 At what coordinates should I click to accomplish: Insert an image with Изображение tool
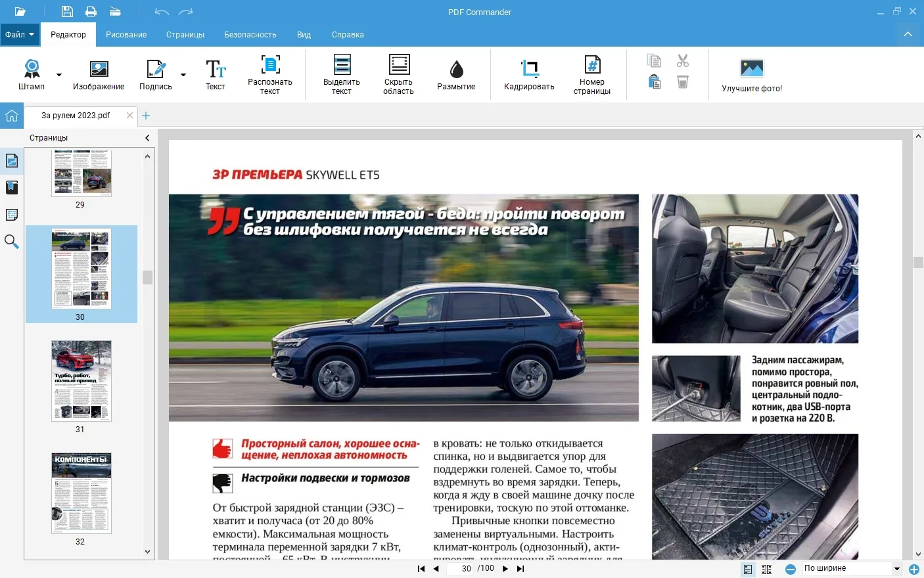99,75
